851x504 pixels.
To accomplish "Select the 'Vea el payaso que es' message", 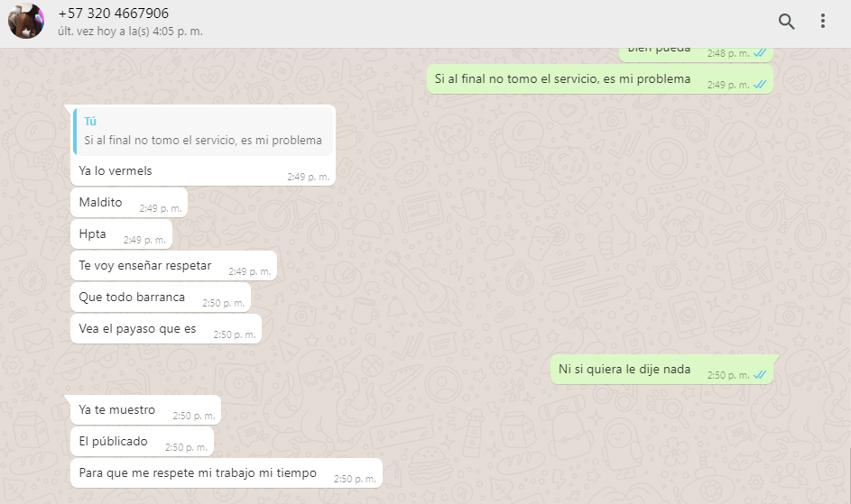I will [166, 329].
